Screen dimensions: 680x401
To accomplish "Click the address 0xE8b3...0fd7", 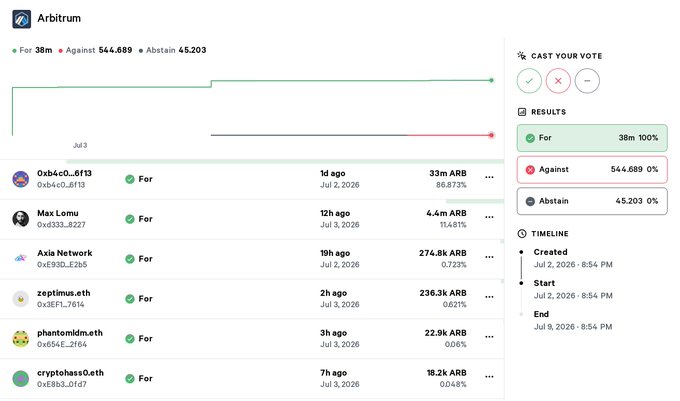I will 62,385.
